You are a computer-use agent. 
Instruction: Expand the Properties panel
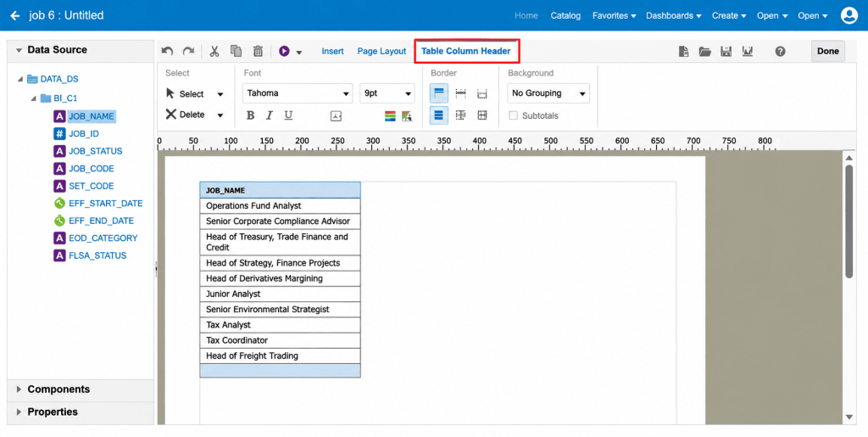[x=19, y=412]
